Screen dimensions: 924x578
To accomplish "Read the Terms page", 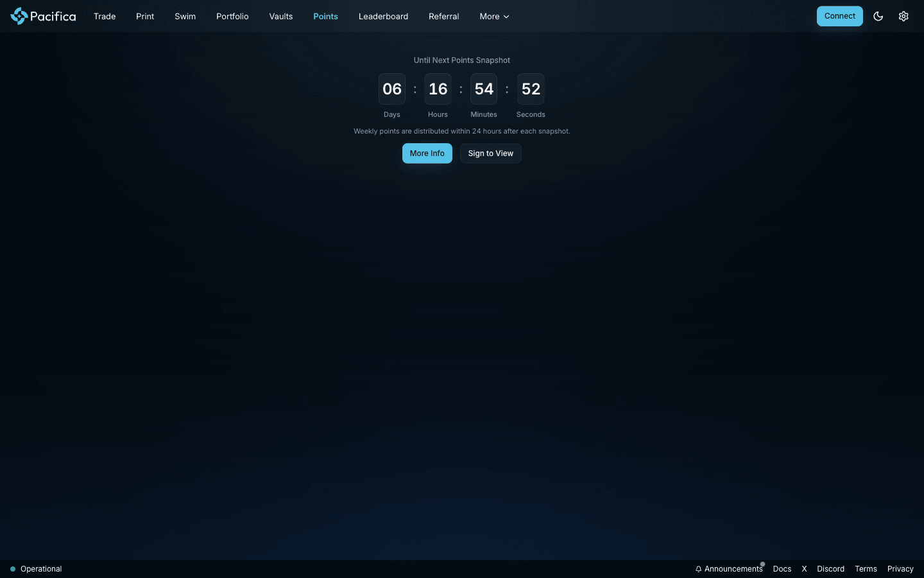I will click(x=866, y=569).
